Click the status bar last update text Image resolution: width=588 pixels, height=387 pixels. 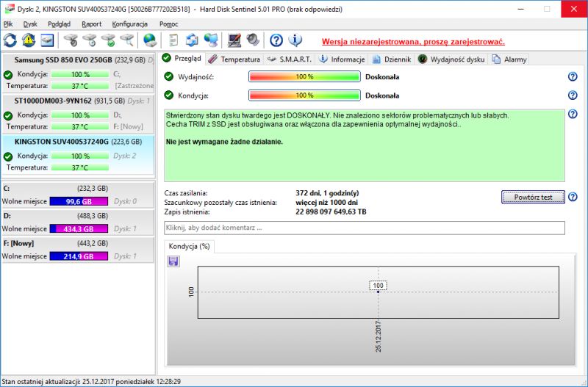[x=91, y=381]
